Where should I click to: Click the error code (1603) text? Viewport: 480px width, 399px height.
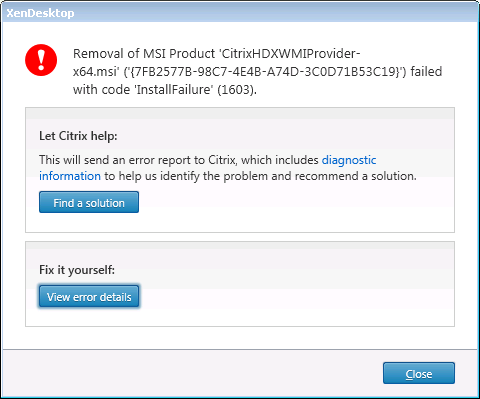coord(237,90)
